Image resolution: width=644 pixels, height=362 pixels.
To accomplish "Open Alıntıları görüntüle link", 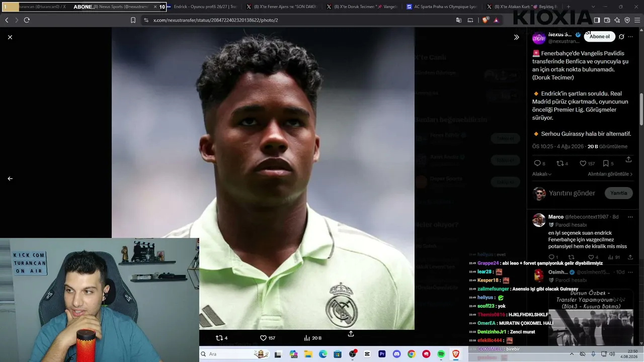I will point(610,174).
